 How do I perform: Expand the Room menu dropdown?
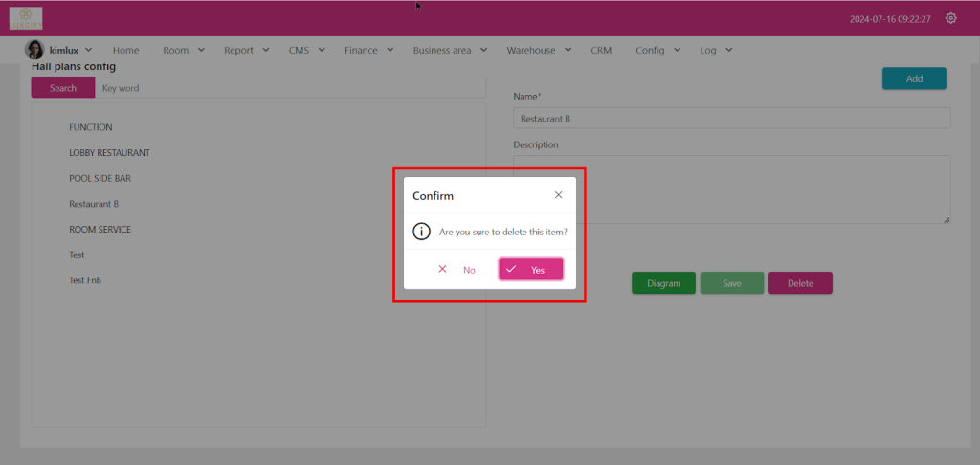tap(183, 50)
